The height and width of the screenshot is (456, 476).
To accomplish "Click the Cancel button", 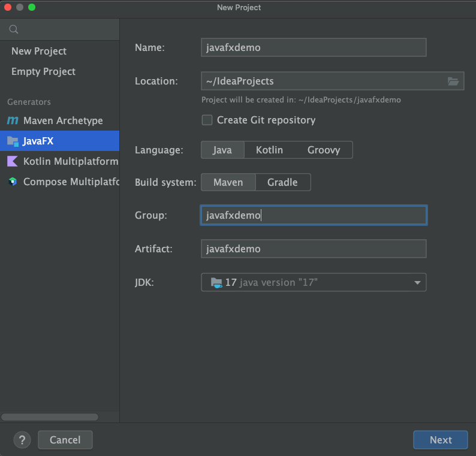I will 65,440.
